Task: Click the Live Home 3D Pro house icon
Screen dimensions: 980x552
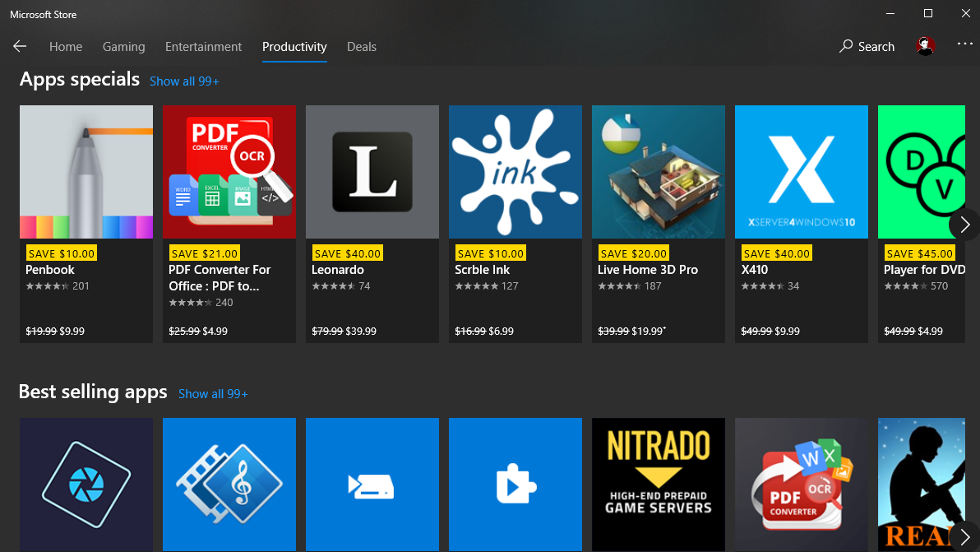Action: [658, 171]
